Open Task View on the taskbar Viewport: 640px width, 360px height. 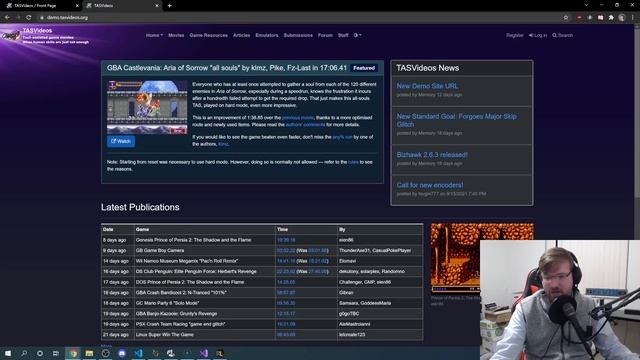tap(56, 353)
